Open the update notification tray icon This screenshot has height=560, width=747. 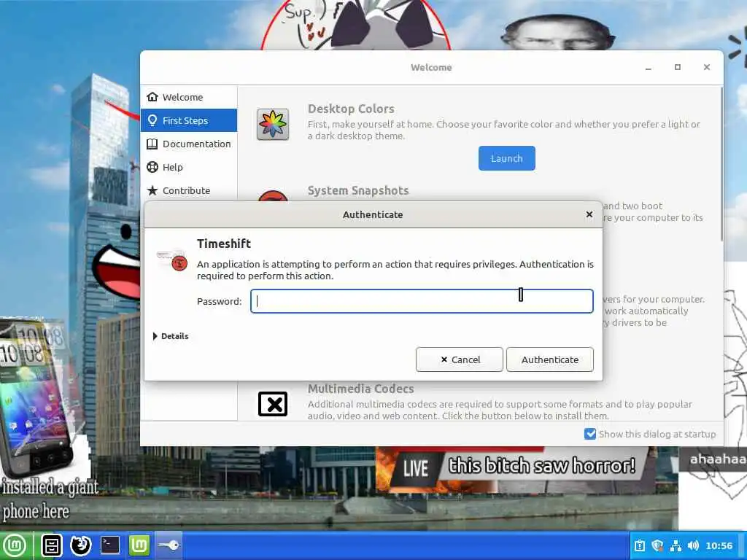click(x=640, y=545)
